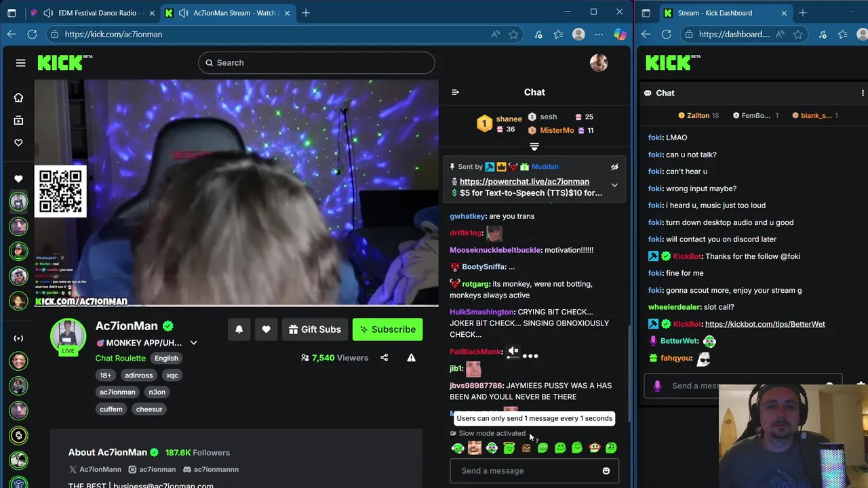This screenshot has width=868, height=488.
Task: Open the kickbot.com/tips/BetterWet link
Action: [x=765, y=324]
